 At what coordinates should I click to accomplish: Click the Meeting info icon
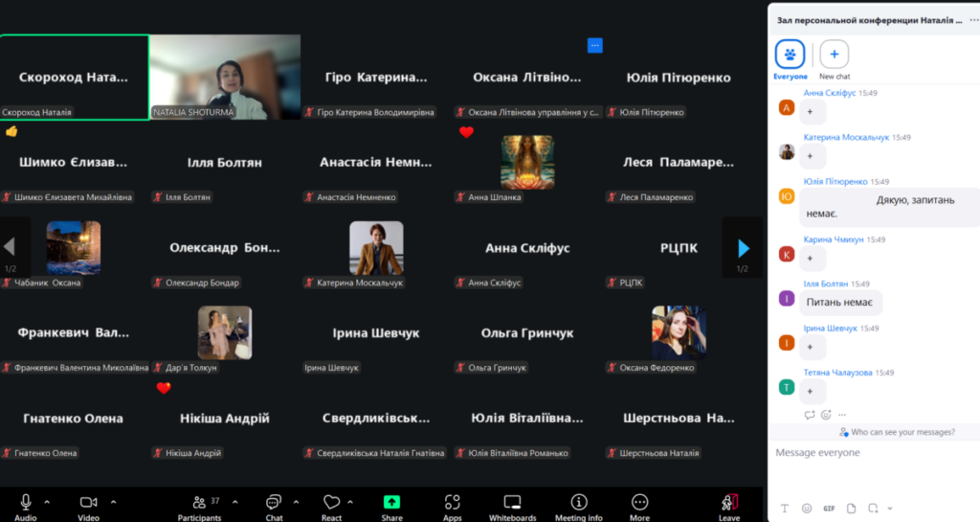(x=579, y=503)
